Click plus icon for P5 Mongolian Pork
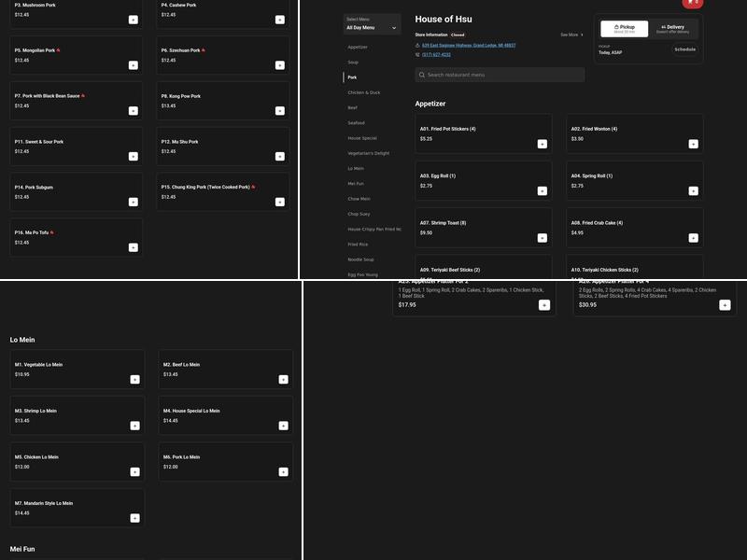 (133, 65)
